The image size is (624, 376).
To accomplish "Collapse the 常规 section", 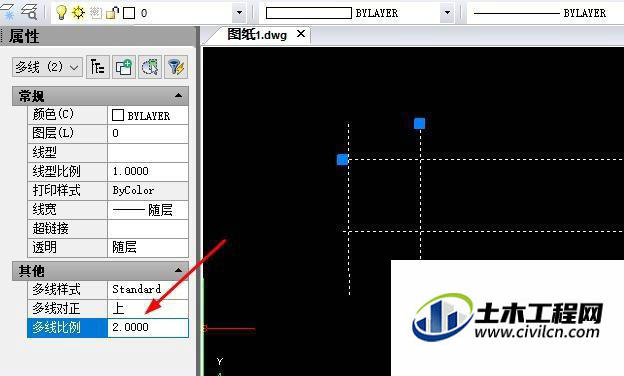I will coord(178,96).
